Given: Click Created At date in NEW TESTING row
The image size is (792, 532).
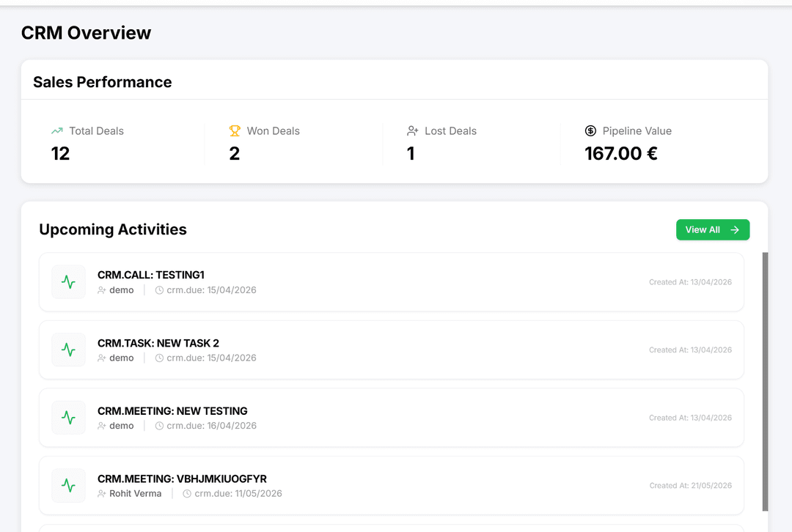Looking at the screenshot, I should (691, 418).
